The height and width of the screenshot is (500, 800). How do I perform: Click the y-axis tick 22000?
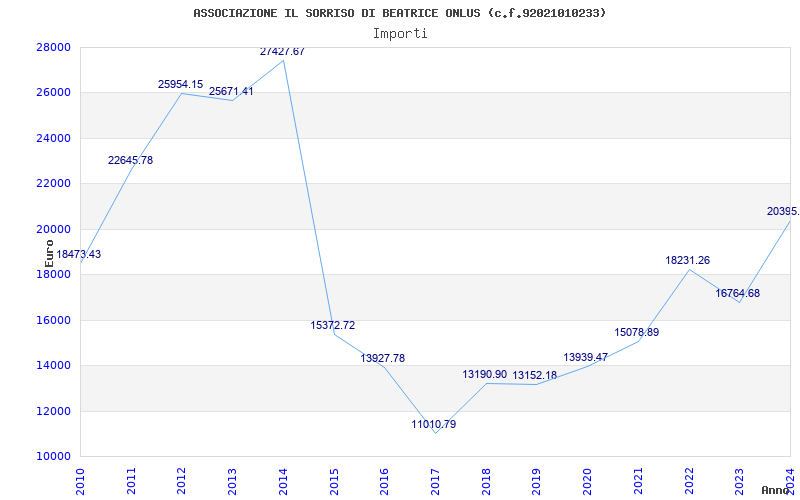point(53,184)
